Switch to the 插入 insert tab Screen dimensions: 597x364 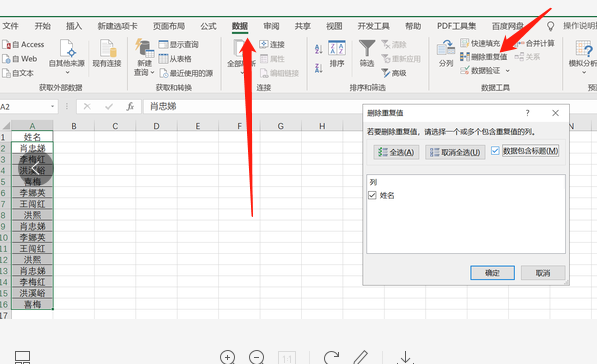74,26
